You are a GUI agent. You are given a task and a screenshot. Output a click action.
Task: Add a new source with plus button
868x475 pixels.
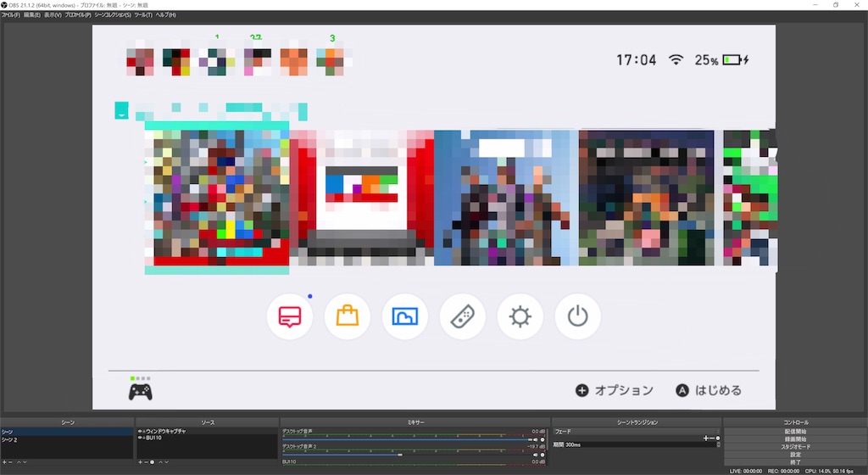click(140, 462)
